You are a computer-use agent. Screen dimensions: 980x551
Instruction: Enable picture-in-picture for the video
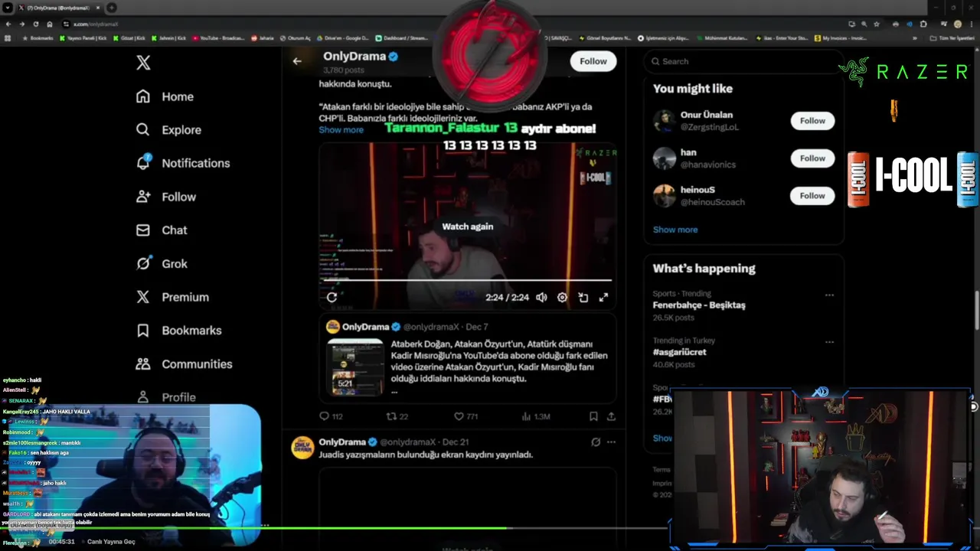tap(583, 298)
